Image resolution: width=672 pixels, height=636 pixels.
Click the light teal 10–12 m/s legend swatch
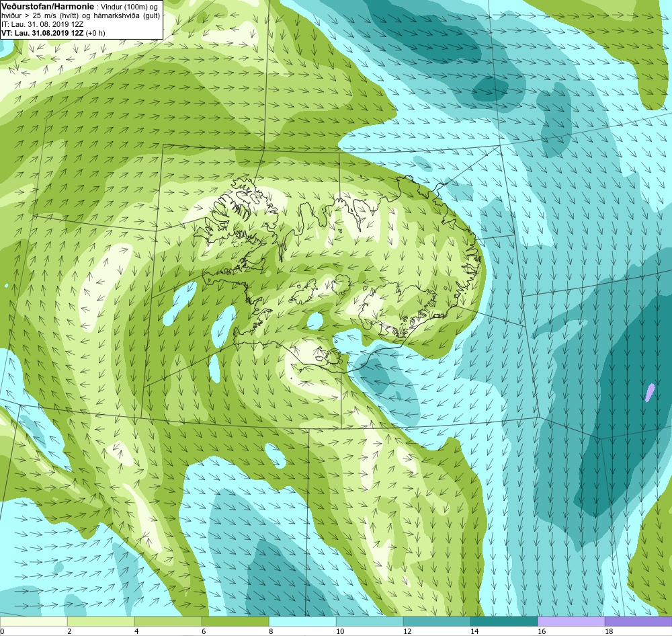[370, 621]
